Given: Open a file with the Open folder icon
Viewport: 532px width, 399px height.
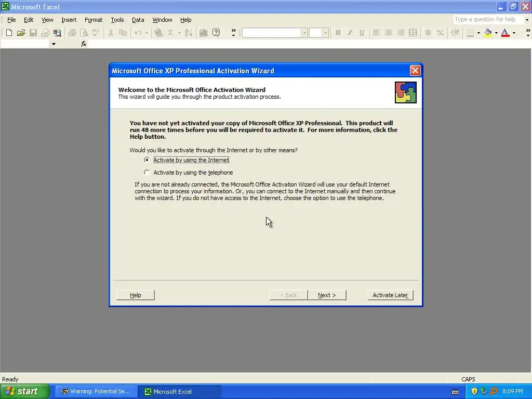Looking at the screenshot, I should click(21, 33).
